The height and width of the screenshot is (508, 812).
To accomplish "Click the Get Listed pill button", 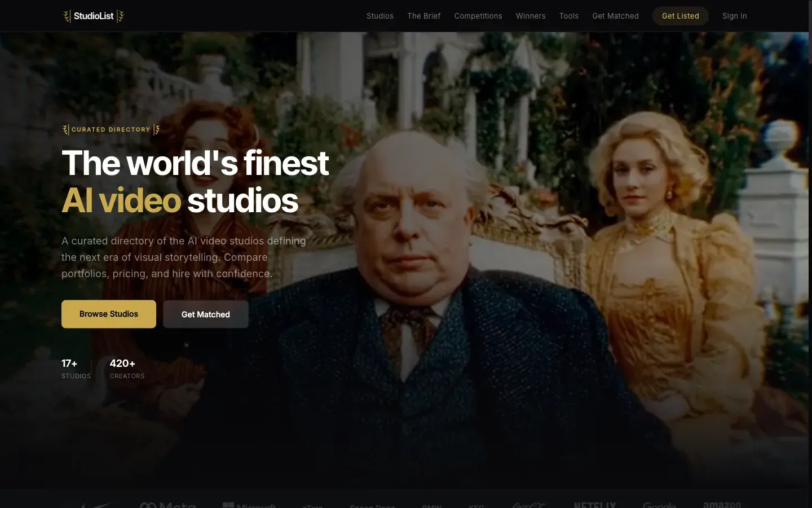I will point(680,16).
